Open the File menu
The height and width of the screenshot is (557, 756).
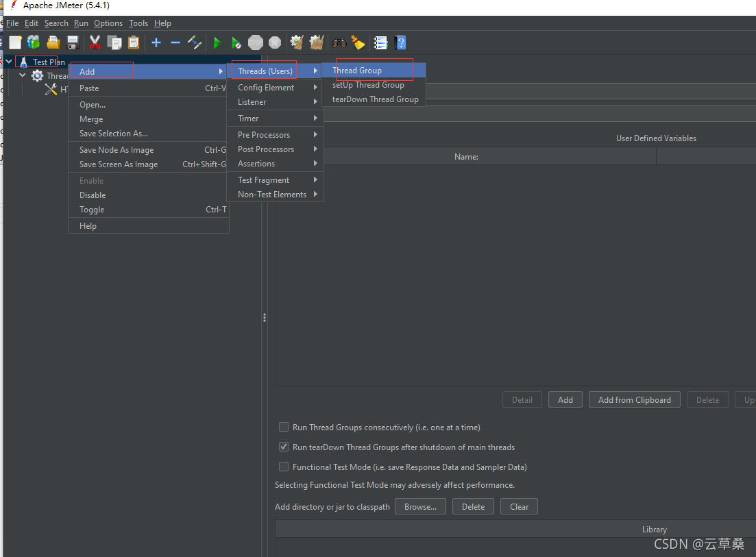point(12,23)
